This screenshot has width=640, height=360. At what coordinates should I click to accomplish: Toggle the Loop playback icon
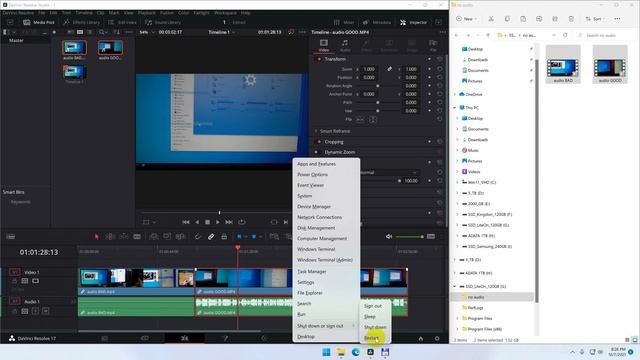click(x=242, y=222)
